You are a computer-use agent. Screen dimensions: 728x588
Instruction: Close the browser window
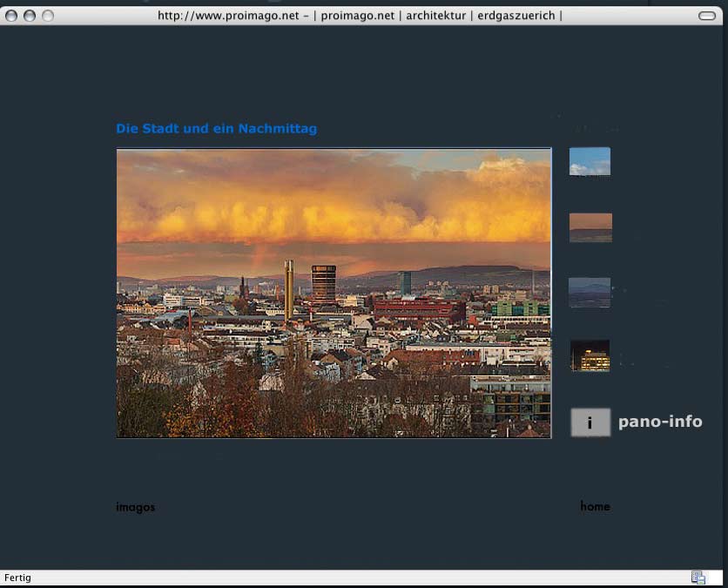click(x=12, y=16)
